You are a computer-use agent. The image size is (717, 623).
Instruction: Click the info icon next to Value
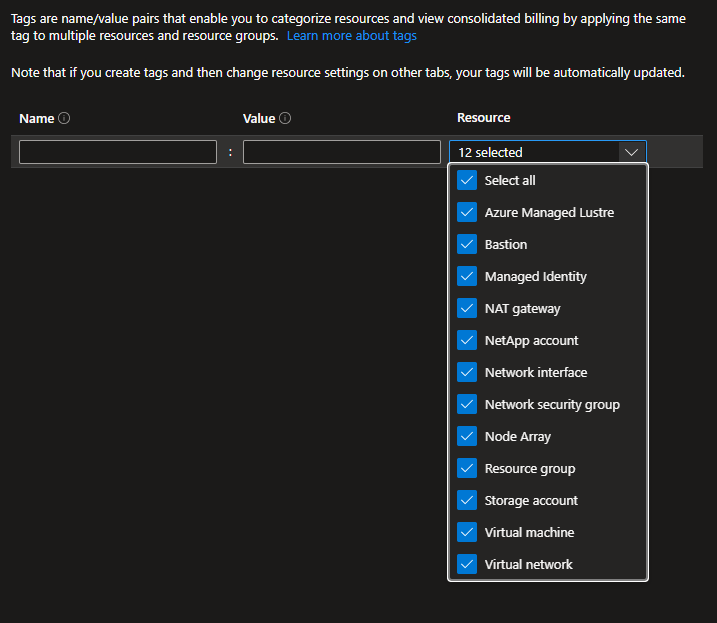pos(285,118)
